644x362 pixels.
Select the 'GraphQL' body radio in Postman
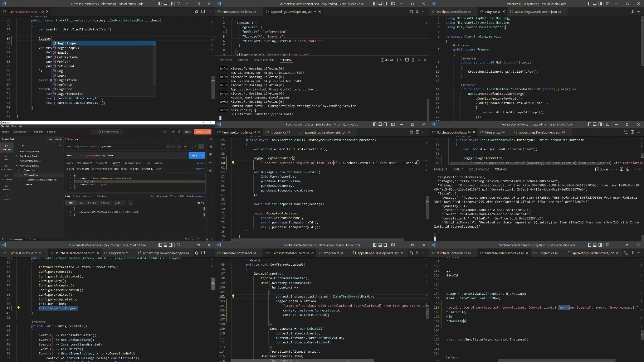[x=142, y=169]
